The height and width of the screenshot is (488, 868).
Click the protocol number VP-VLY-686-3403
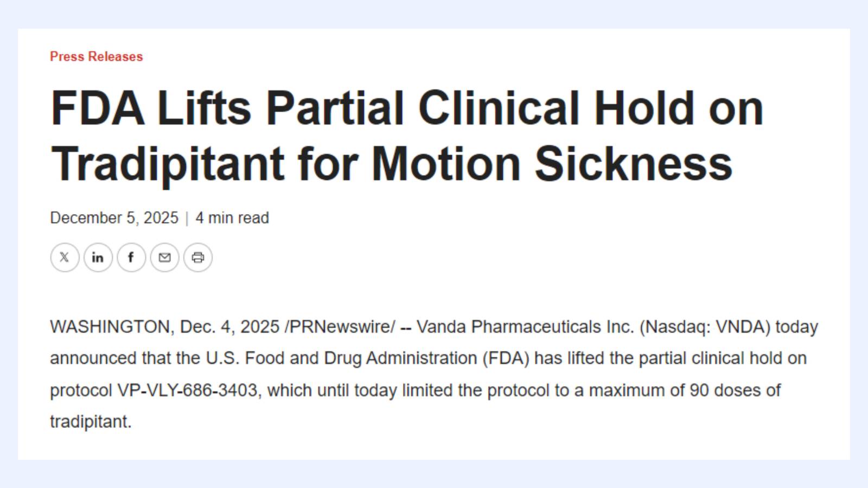[x=187, y=390]
